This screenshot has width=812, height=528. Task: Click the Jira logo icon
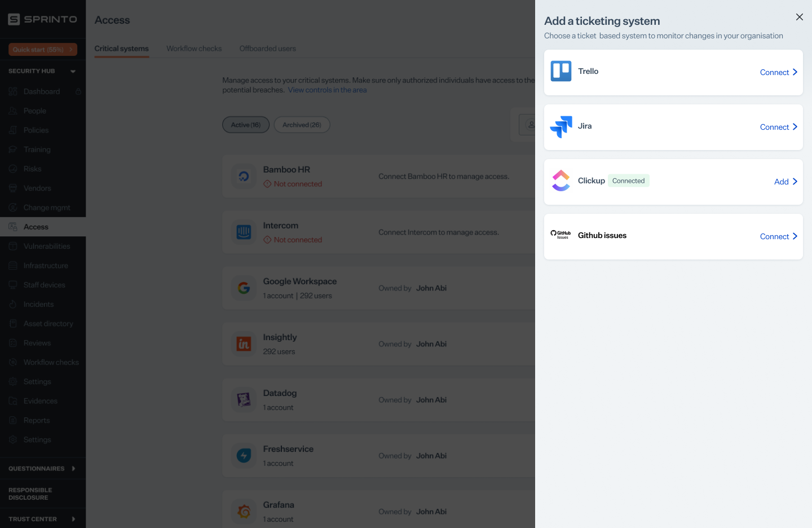pyautogui.click(x=561, y=126)
